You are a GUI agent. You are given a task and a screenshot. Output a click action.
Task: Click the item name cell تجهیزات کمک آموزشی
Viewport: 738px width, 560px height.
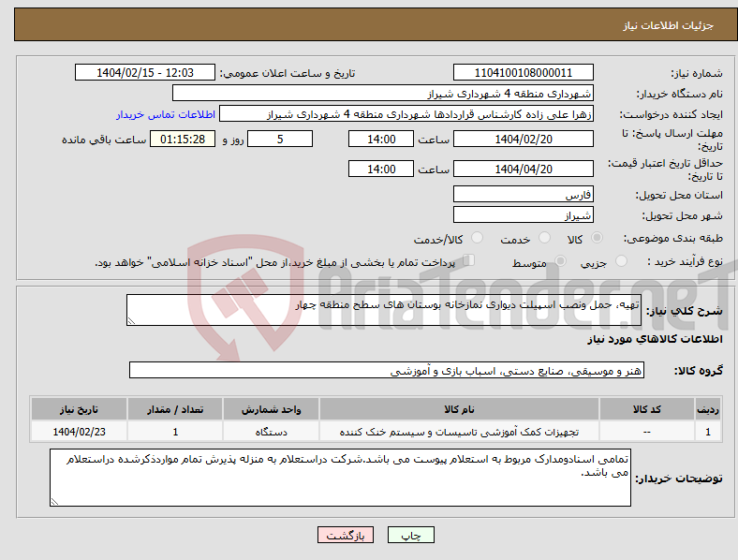(x=459, y=432)
